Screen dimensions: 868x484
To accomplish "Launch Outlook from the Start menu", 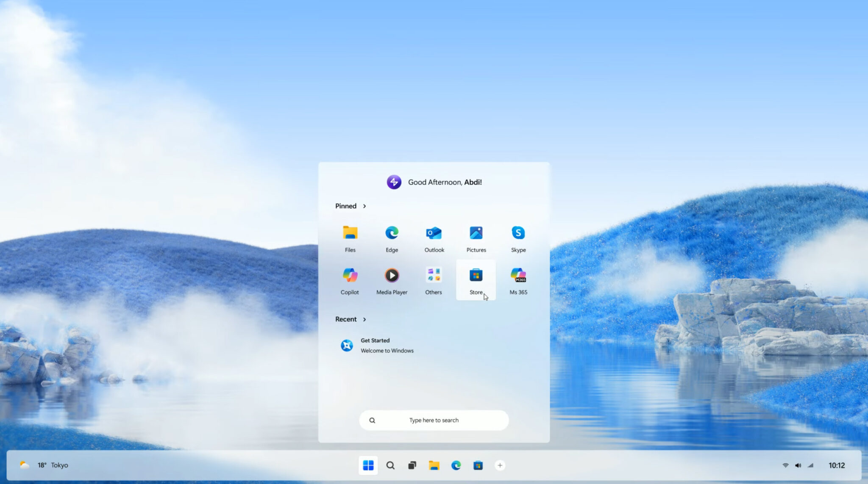I will tap(434, 238).
